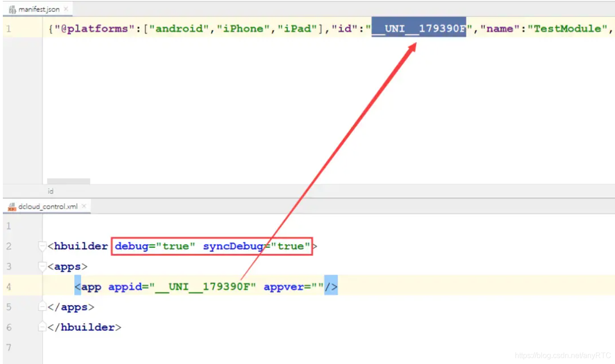Screen dimensions: 615x364
Task: Click the appver attribute
Action: tap(293, 287)
